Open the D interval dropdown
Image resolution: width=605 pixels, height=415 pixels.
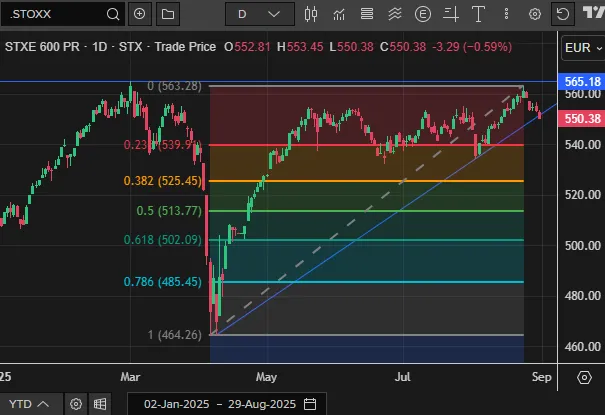point(260,14)
